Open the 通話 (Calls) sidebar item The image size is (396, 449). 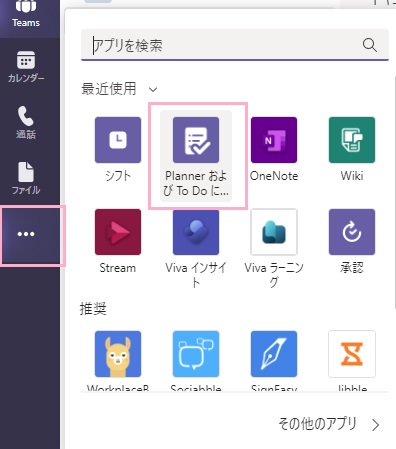point(26,122)
